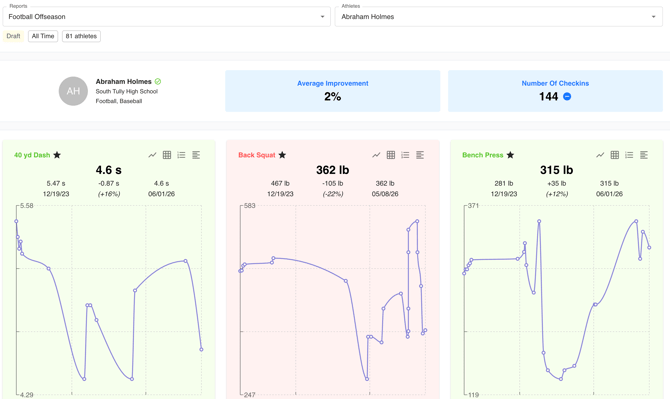Select the Draft status tag
670x399 pixels.
[x=13, y=36]
